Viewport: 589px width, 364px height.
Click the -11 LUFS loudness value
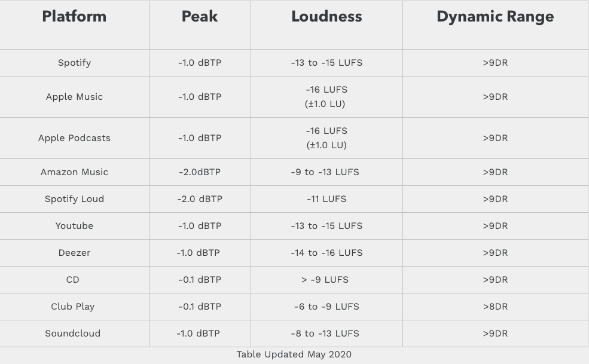click(326, 199)
